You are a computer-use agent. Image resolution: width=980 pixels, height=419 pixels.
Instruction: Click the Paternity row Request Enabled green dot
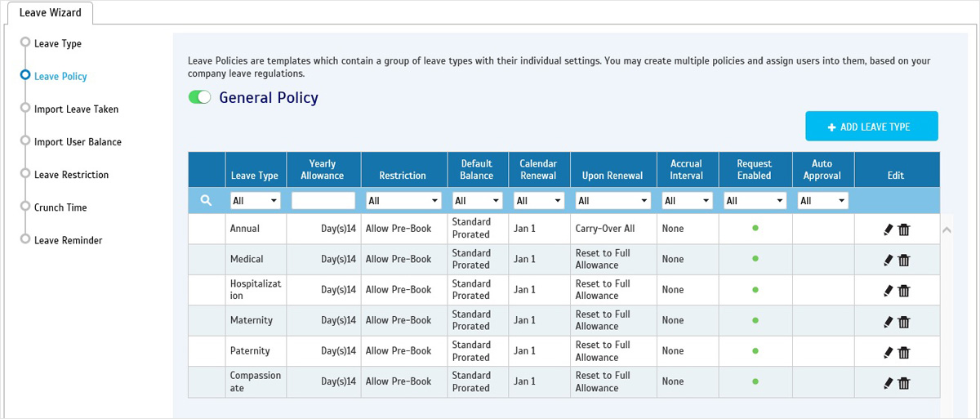755,350
